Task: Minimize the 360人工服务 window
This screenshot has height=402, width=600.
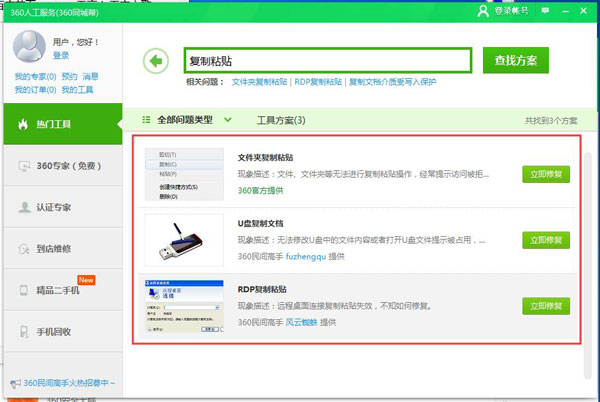Action: click(566, 11)
